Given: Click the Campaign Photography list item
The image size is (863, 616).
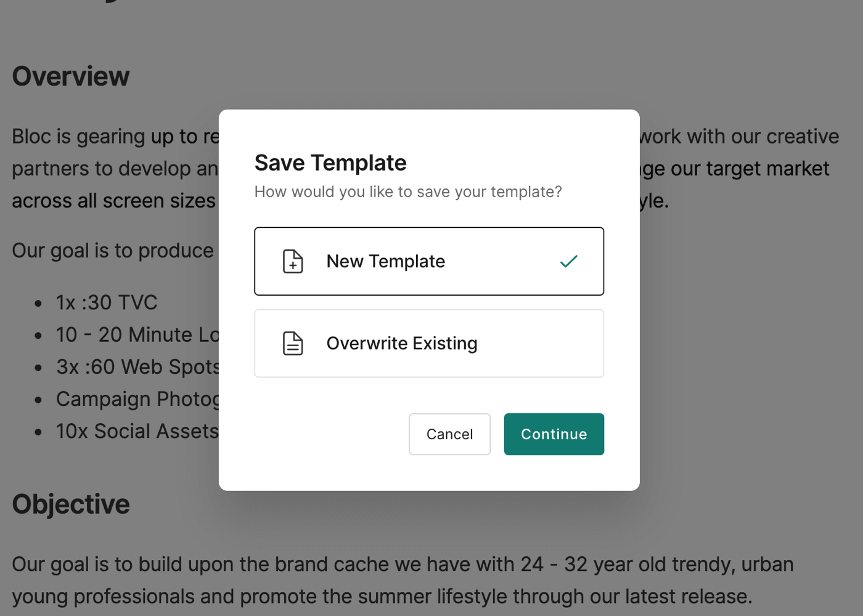Looking at the screenshot, I should [137, 399].
